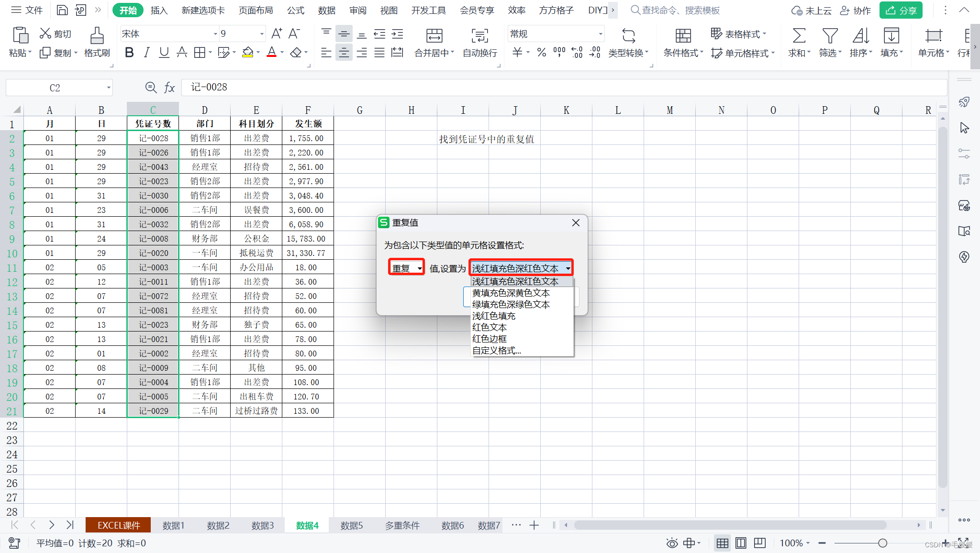Click the font color red swatch button
The width and height of the screenshot is (980, 553).
[x=271, y=52]
